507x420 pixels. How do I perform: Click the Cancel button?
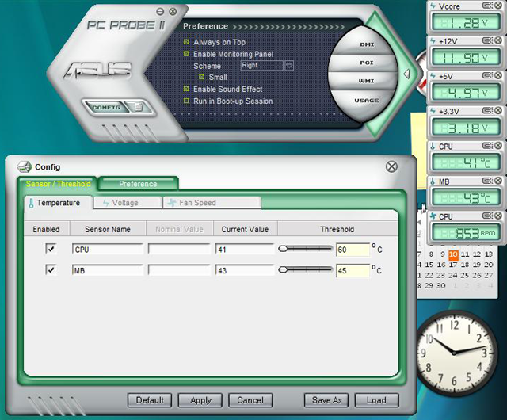250,400
